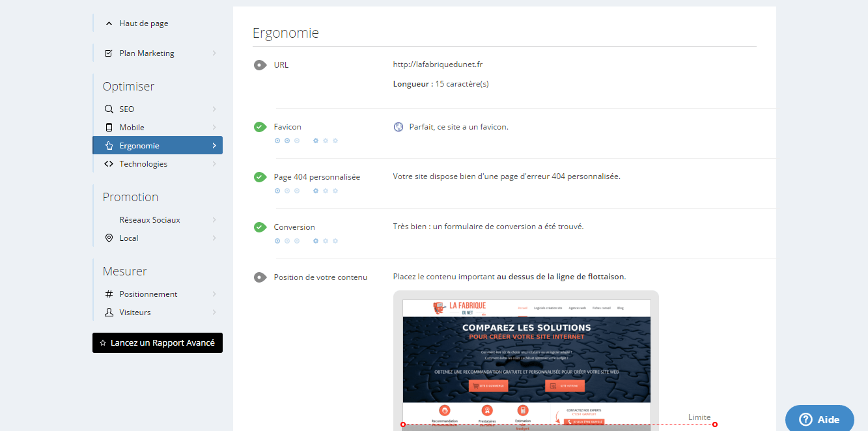
Task: Click the left red Limite marker on the preview
Action: click(402, 424)
